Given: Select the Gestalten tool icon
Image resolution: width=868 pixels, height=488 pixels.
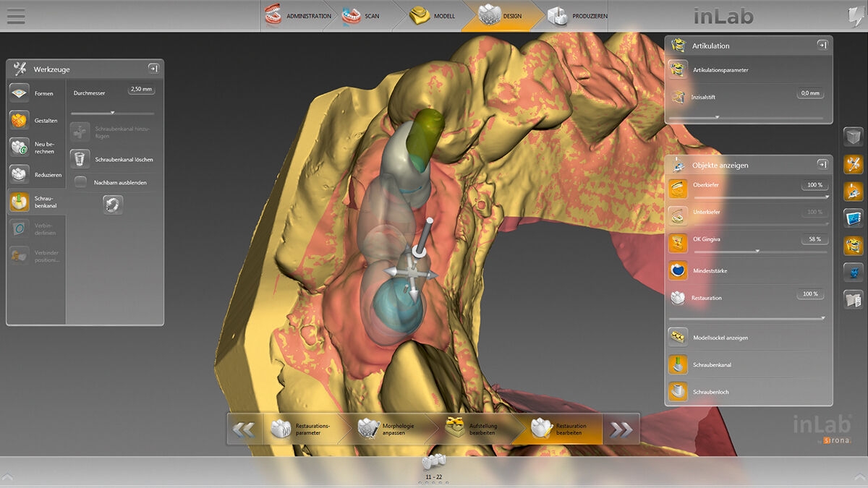Looking at the screenshot, I should pos(20,120).
